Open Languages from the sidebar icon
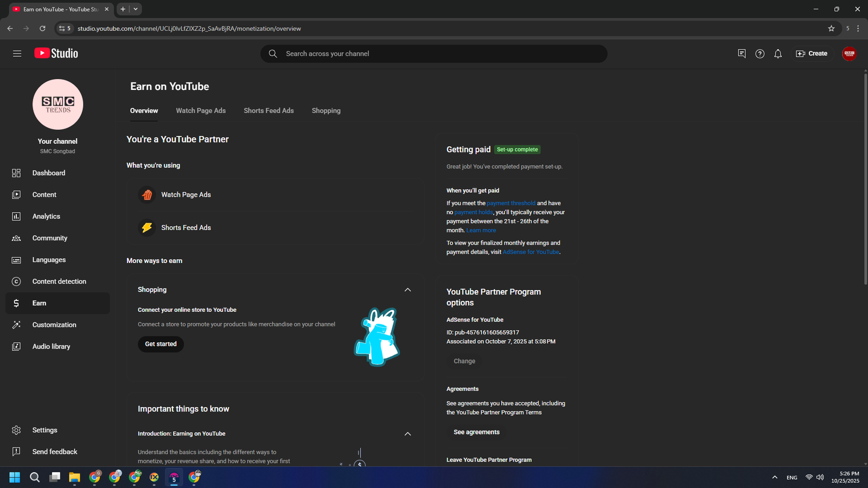Image resolution: width=868 pixels, height=488 pixels. coord(16,260)
